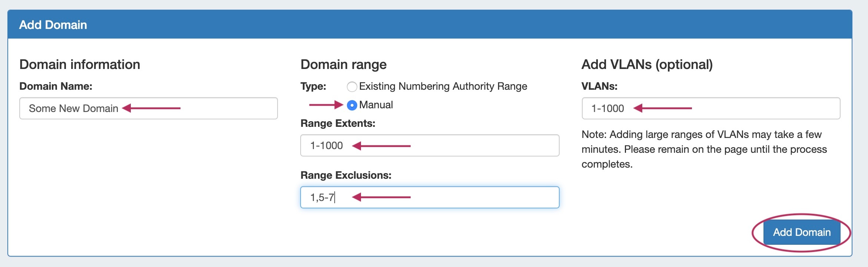Click the Domain Name: label

pos(56,86)
